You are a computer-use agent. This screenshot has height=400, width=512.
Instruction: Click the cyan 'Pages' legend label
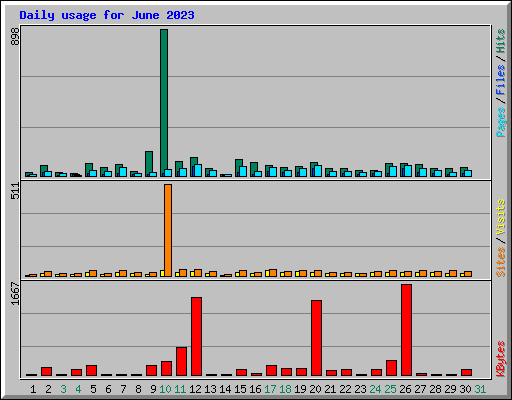pos(500,122)
